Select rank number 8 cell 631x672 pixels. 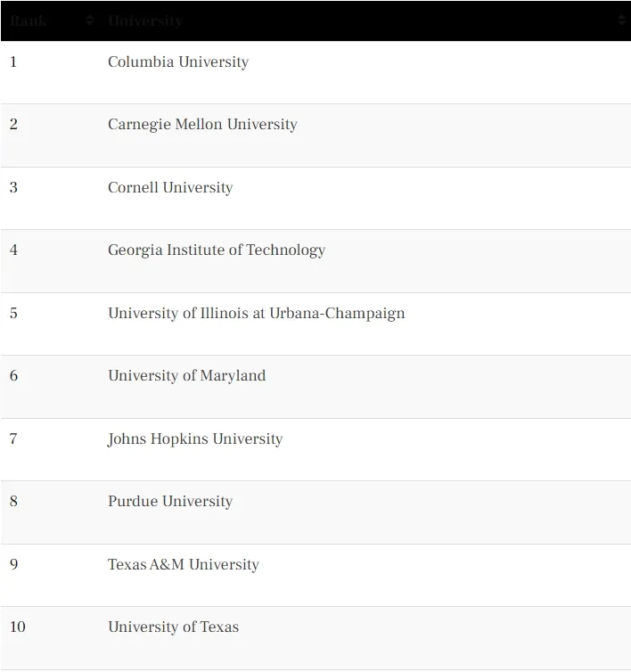(x=13, y=501)
